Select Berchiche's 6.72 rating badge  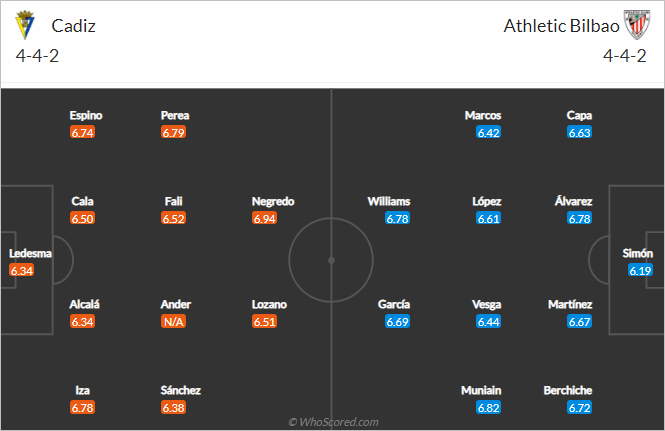[x=580, y=407]
